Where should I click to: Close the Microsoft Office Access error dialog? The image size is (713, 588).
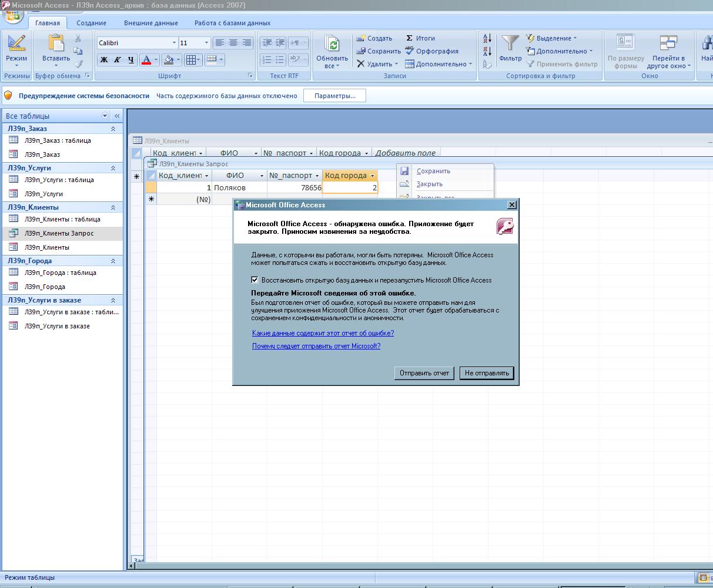click(512, 205)
